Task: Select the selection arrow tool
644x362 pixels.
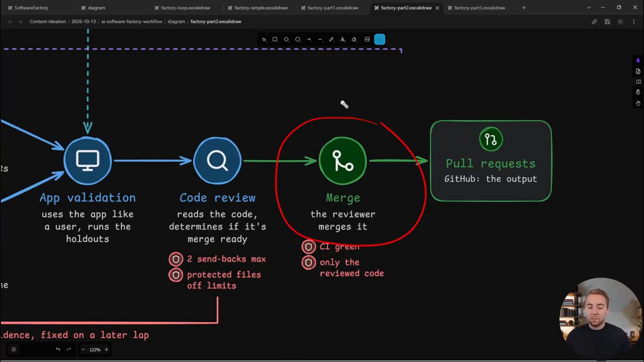Action: click(x=264, y=39)
